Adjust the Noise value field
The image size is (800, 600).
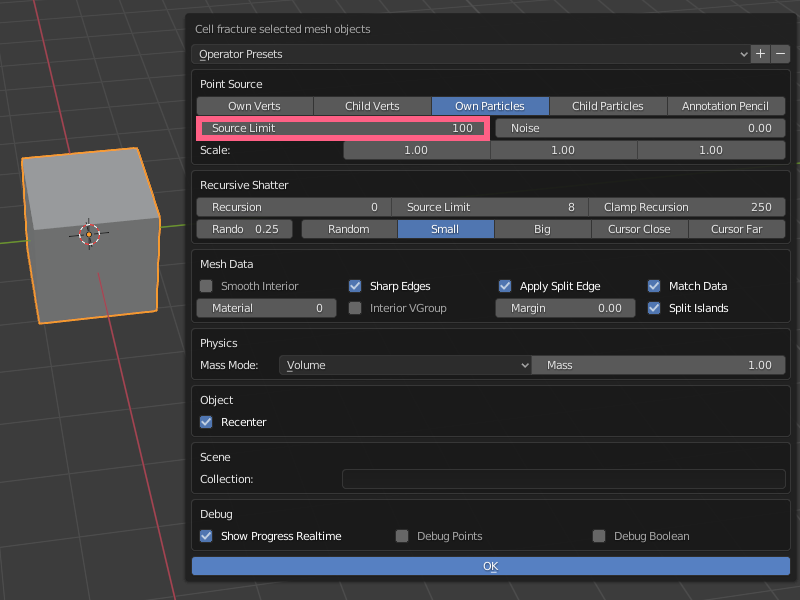[x=640, y=128]
